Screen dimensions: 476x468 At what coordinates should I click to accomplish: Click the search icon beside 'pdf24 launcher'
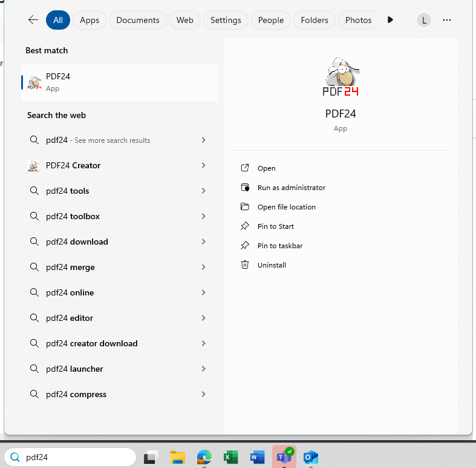click(34, 369)
